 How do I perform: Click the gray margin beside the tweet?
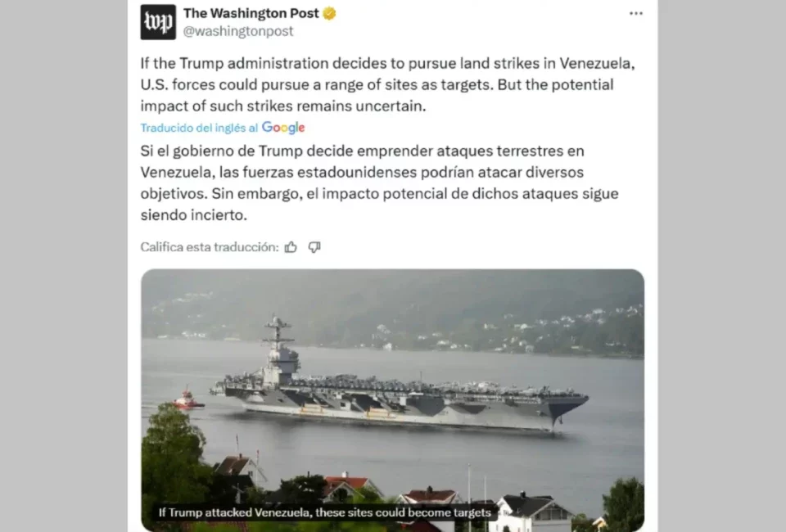coord(64,266)
